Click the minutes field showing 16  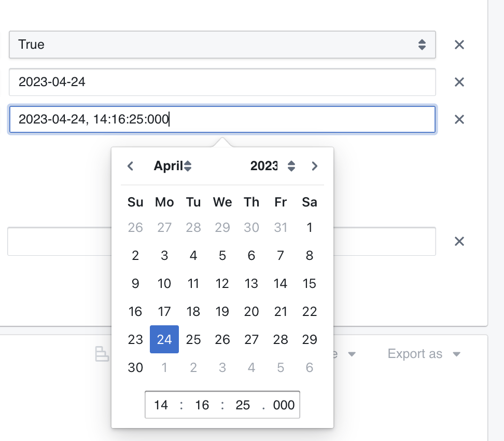click(202, 405)
